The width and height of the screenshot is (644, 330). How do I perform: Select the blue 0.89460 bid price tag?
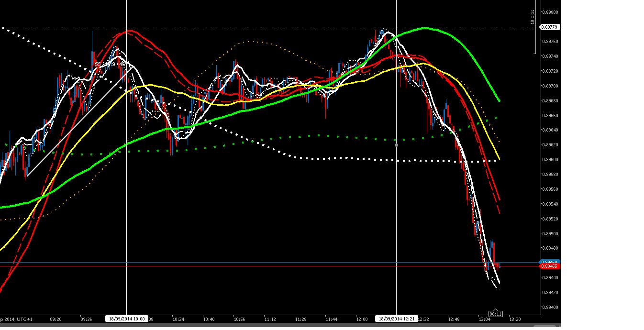point(548,262)
